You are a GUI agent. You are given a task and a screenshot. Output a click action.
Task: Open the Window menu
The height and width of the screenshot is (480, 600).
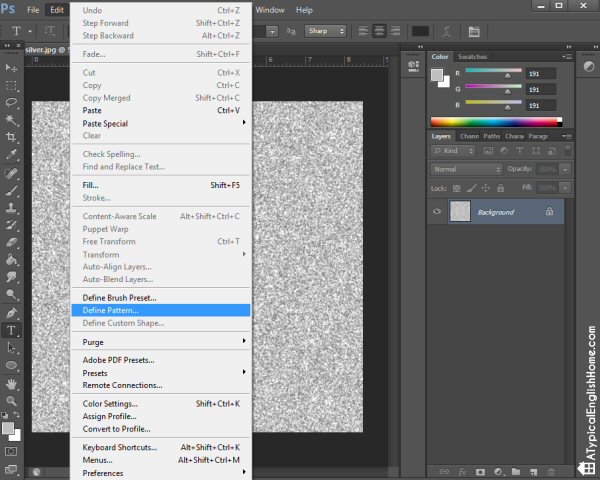click(270, 10)
